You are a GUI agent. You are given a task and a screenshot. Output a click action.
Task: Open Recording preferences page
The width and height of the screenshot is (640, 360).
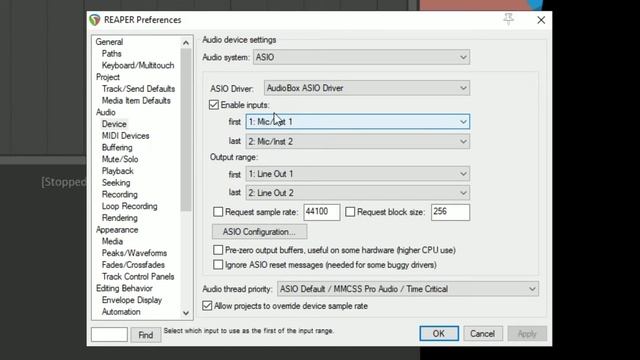click(x=120, y=194)
